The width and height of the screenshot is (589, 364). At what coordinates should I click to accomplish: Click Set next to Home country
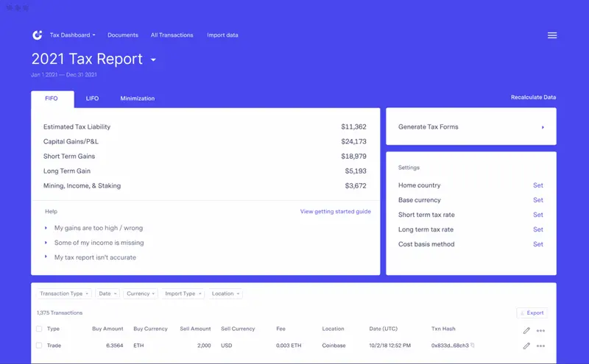point(538,185)
